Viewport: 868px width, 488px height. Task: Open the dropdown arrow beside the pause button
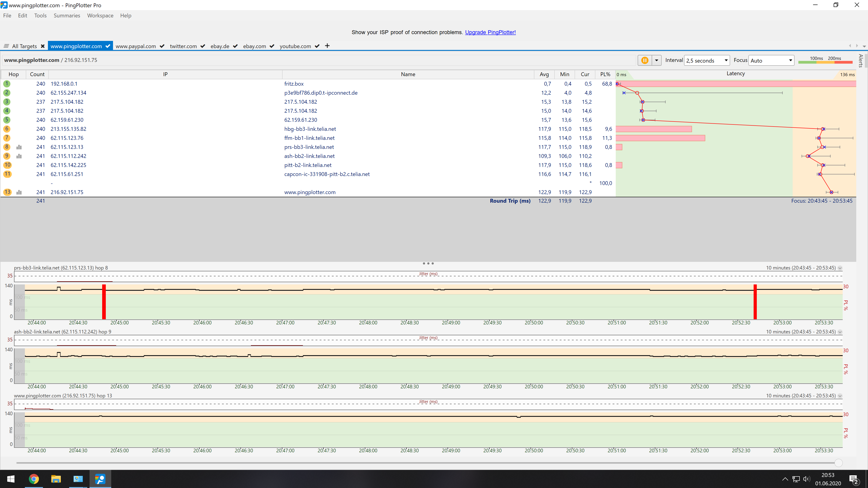(x=656, y=60)
